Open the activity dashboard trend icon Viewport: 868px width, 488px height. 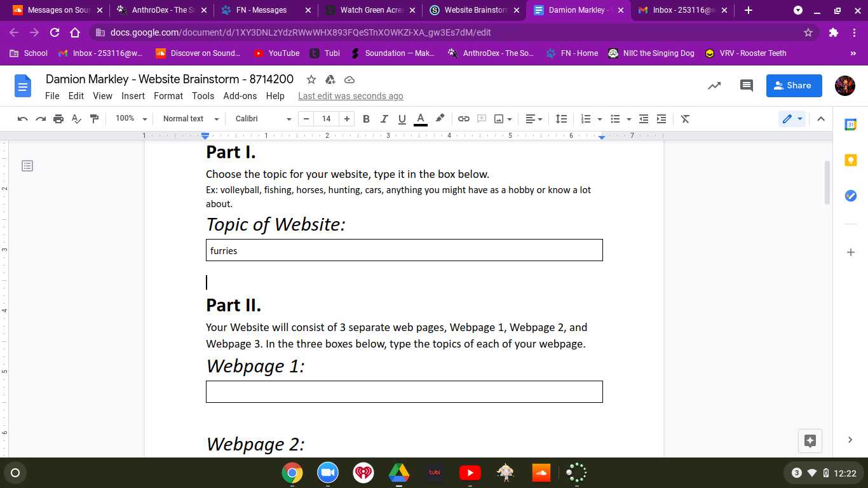click(714, 86)
